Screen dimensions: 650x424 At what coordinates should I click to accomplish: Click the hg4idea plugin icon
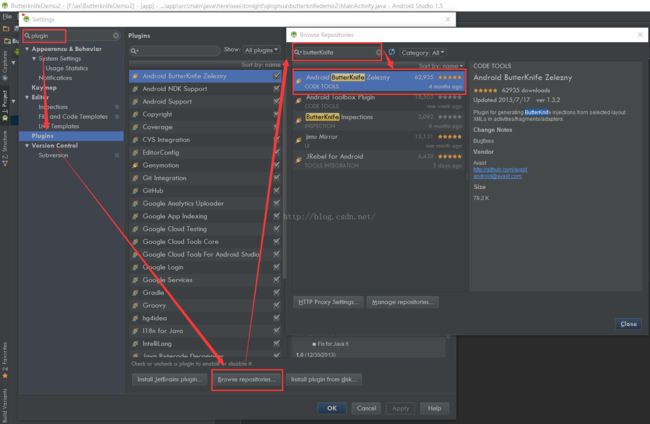[x=135, y=318]
